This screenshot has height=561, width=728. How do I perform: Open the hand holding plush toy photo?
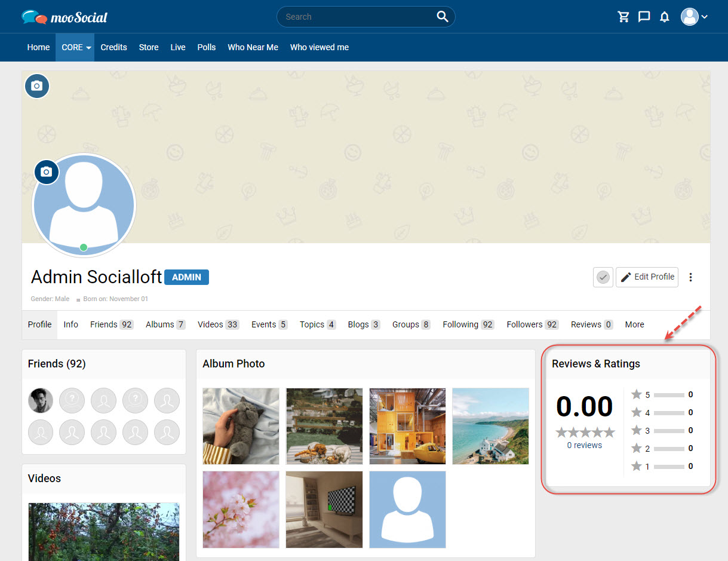241,426
